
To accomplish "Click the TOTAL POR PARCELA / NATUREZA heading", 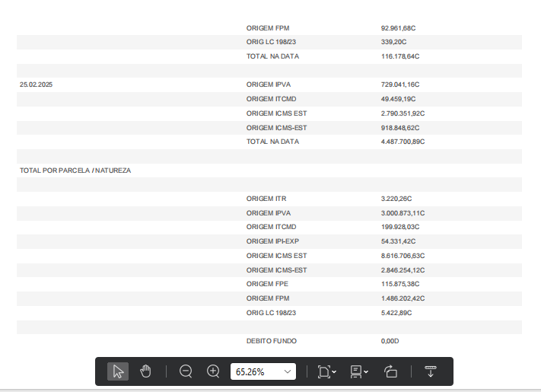I will point(75,171).
